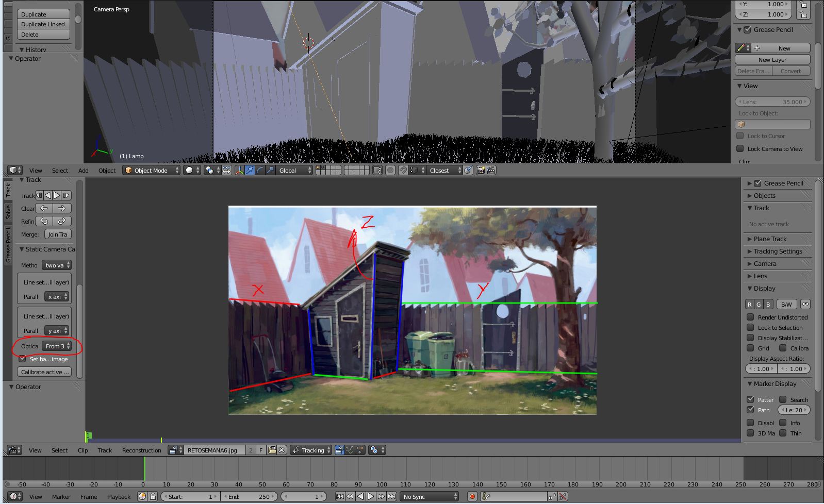
Task: Jump to the last frame in timeline
Action: tap(391, 496)
